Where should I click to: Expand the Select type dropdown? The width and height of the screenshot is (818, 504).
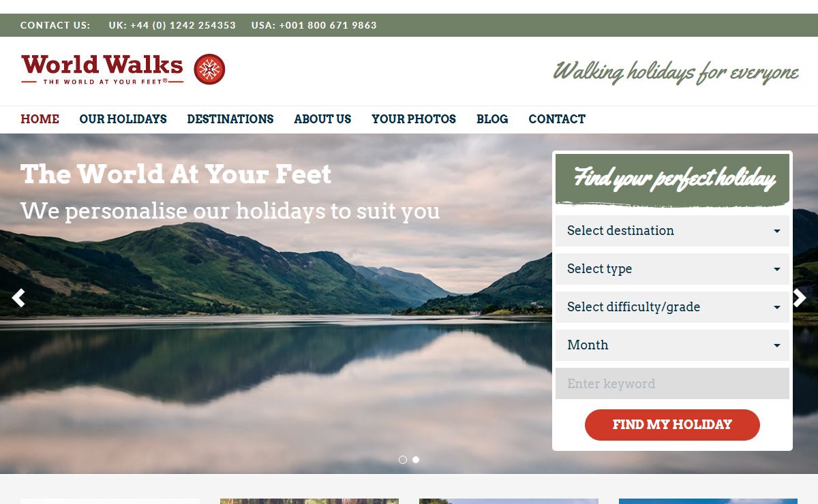pyautogui.click(x=672, y=269)
